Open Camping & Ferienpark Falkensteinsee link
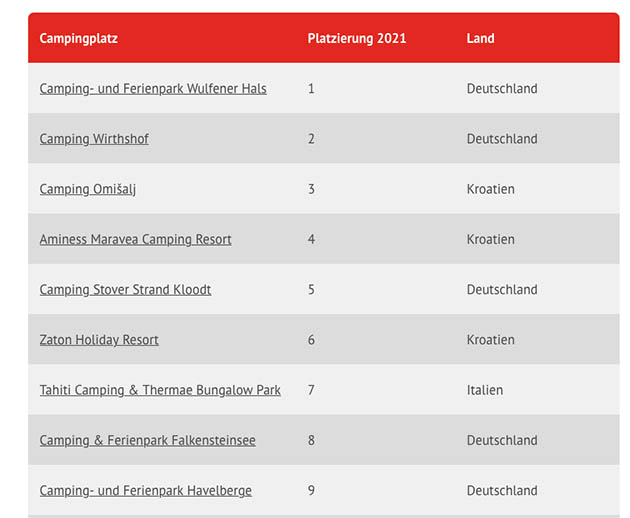630x518 pixels. (x=147, y=440)
